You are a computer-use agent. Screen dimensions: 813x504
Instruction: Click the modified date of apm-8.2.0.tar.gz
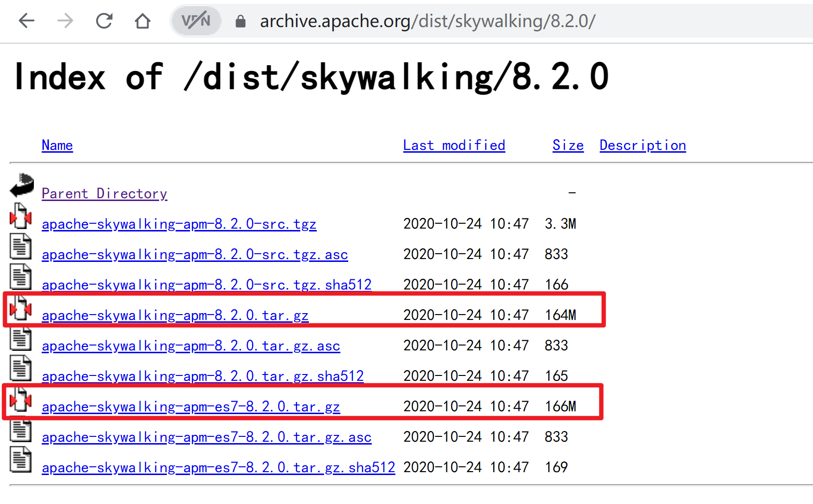(466, 315)
